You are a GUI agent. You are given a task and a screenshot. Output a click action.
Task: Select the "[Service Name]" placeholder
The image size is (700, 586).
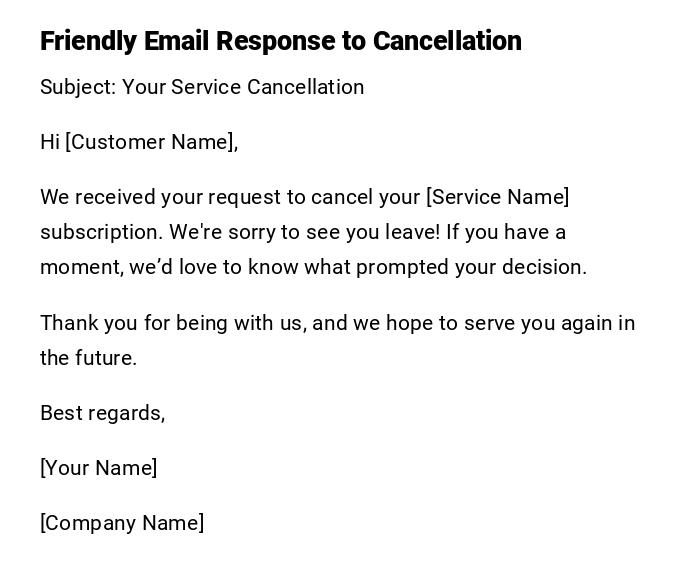tap(497, 197)
